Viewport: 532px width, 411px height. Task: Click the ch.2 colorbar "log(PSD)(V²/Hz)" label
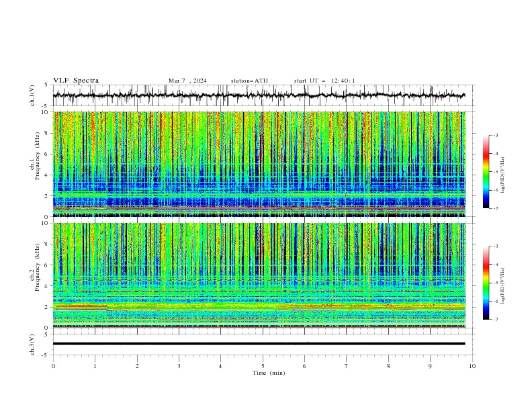click(x=503, y=286)
